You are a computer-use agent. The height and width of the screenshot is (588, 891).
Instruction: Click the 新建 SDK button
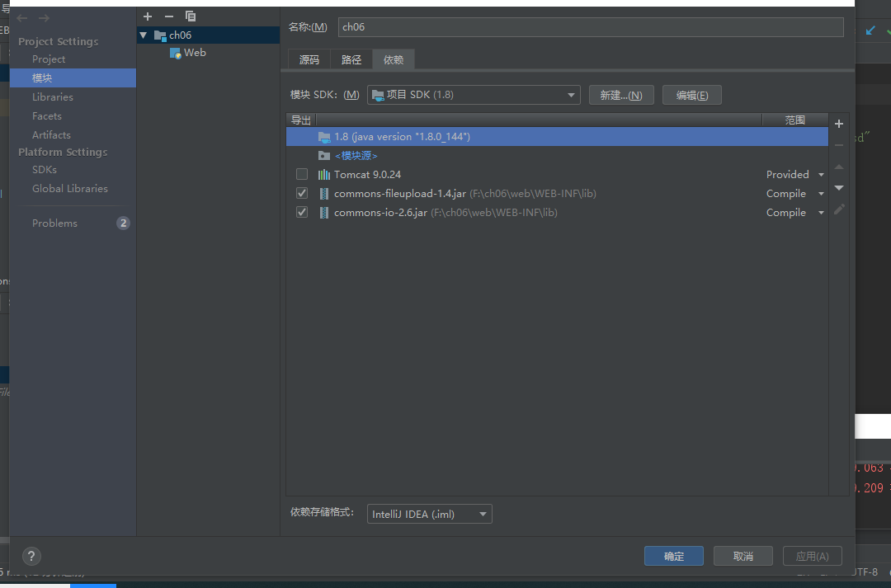coord(621,95)
